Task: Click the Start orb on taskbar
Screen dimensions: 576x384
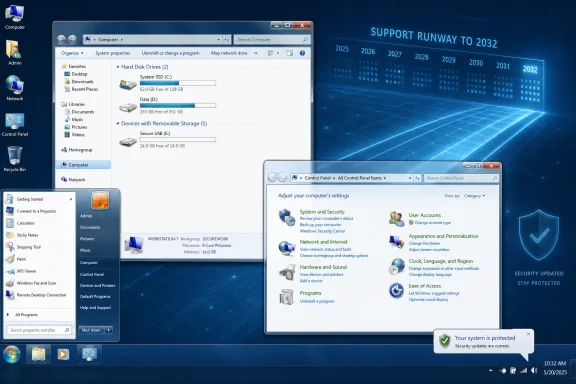Action: pos(12,355)
